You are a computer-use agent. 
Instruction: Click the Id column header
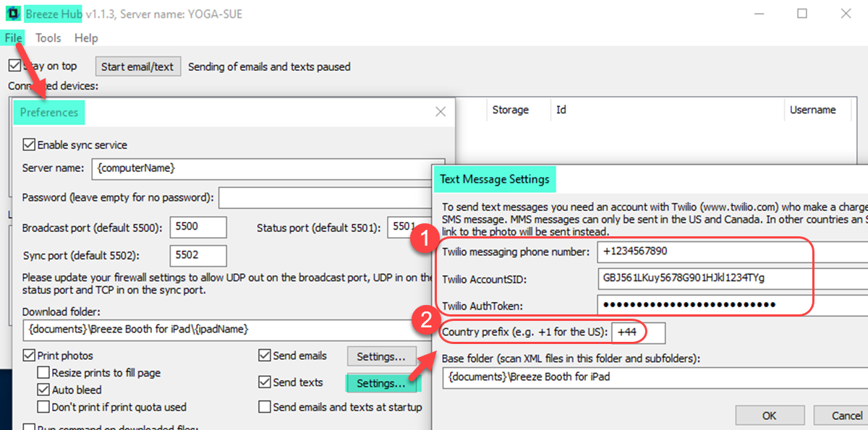[x=561, y=110]
